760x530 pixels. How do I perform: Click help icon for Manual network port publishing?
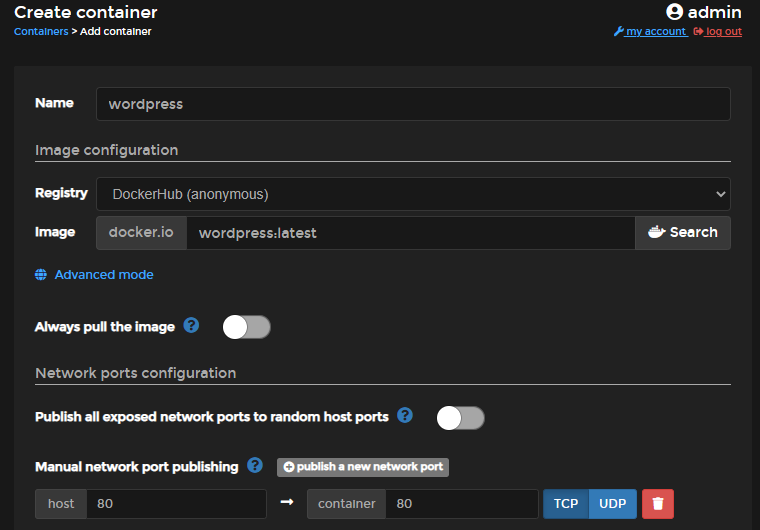click(x=255, y=466)
